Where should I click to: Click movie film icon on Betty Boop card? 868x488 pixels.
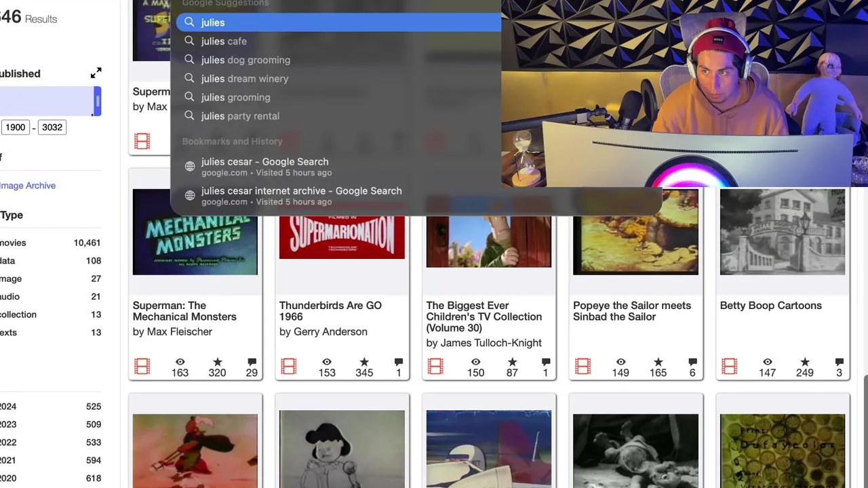729,367
